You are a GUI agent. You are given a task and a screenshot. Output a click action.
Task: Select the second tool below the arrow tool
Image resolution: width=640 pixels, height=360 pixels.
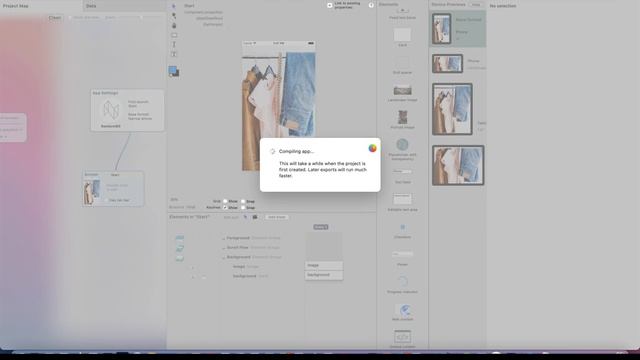tap(174, 16)
